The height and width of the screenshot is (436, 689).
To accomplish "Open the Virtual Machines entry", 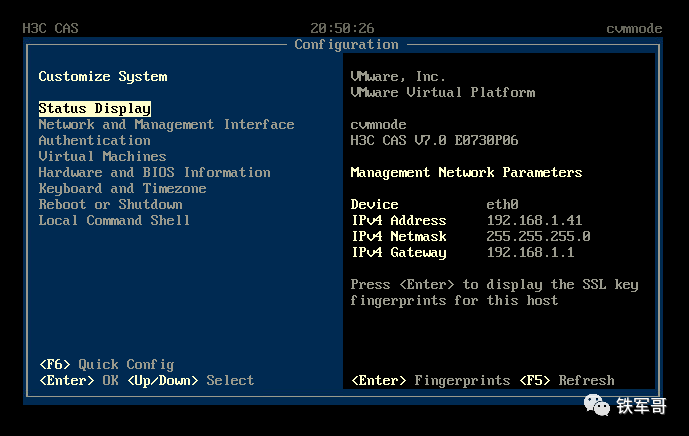I will (x=102, y=156).
